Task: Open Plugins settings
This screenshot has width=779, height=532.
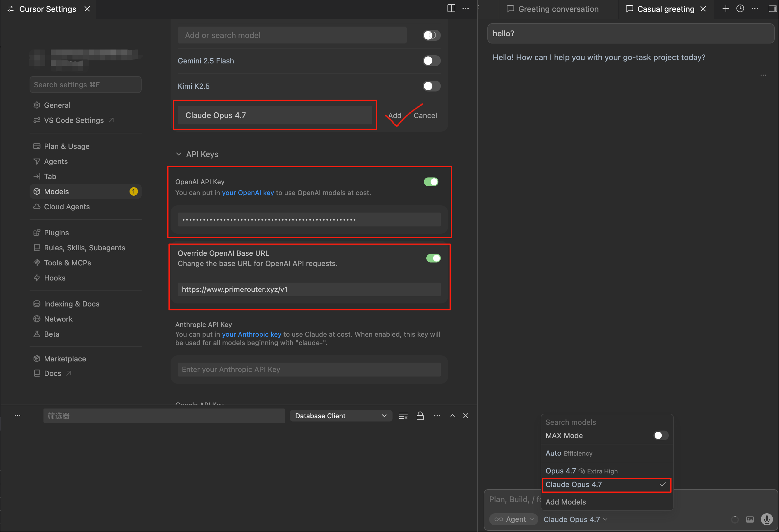Action: 85,233
